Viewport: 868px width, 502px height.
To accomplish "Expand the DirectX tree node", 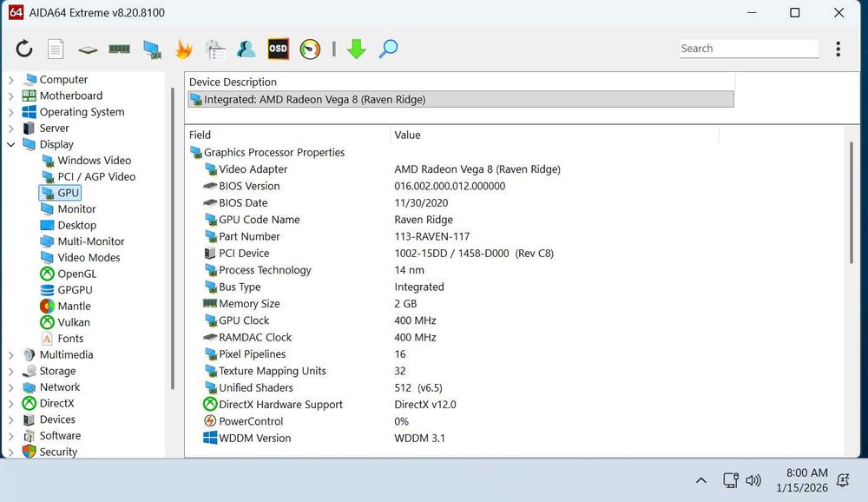I will coord(10,403).
